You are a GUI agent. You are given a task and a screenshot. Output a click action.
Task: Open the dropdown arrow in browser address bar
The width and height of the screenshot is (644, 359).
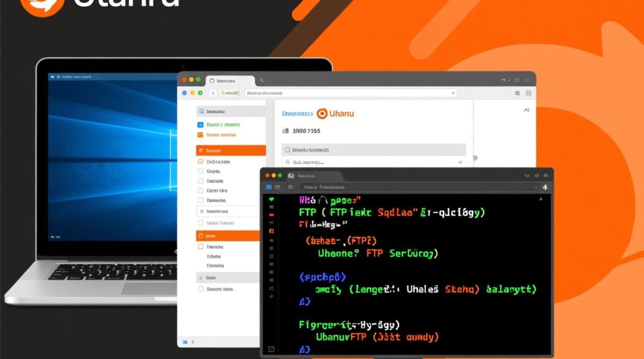click(453, 93)
